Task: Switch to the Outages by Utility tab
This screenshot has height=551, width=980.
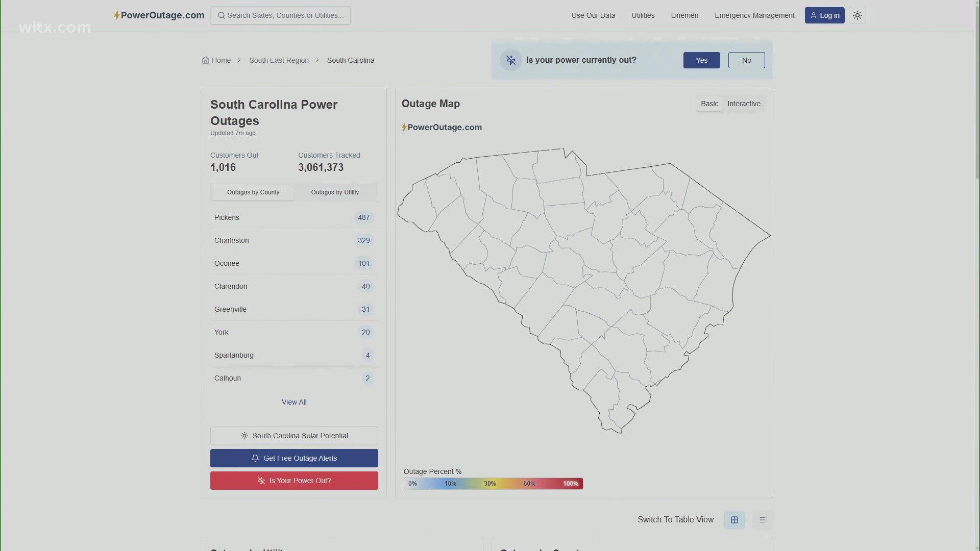Action: pyautogui.click(x=335, y=192)
